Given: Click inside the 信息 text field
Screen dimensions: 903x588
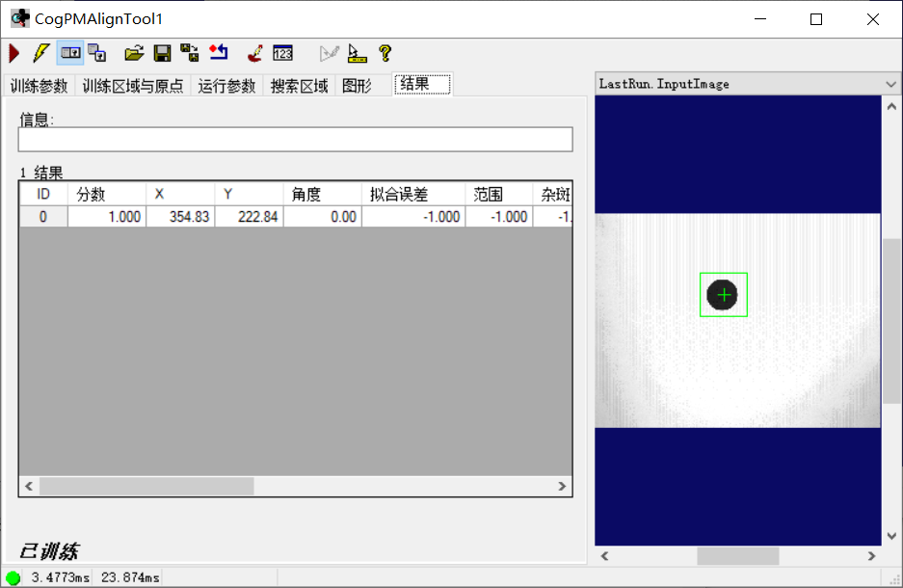Looking at the screenshot, I should click(296, 140).
